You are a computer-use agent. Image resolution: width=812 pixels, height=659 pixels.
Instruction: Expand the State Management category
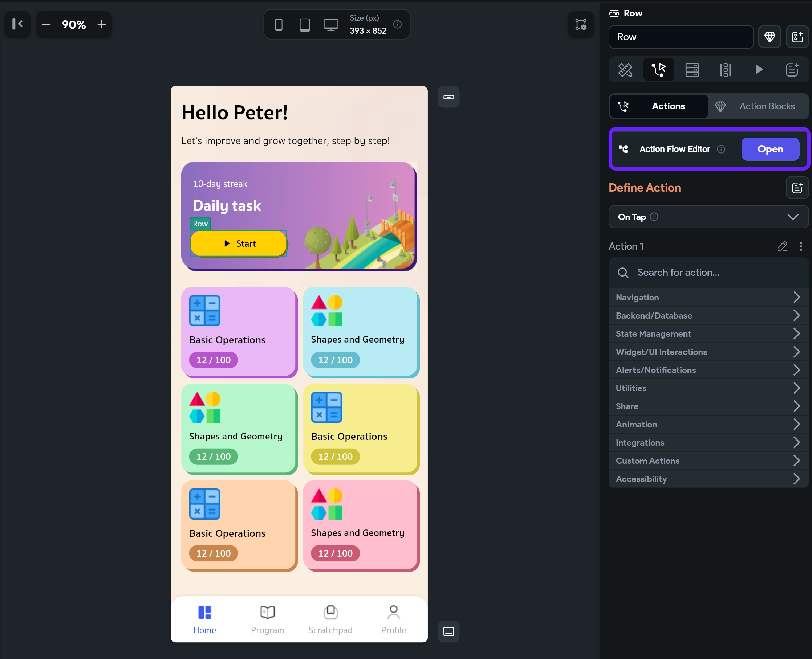(708, 334)
